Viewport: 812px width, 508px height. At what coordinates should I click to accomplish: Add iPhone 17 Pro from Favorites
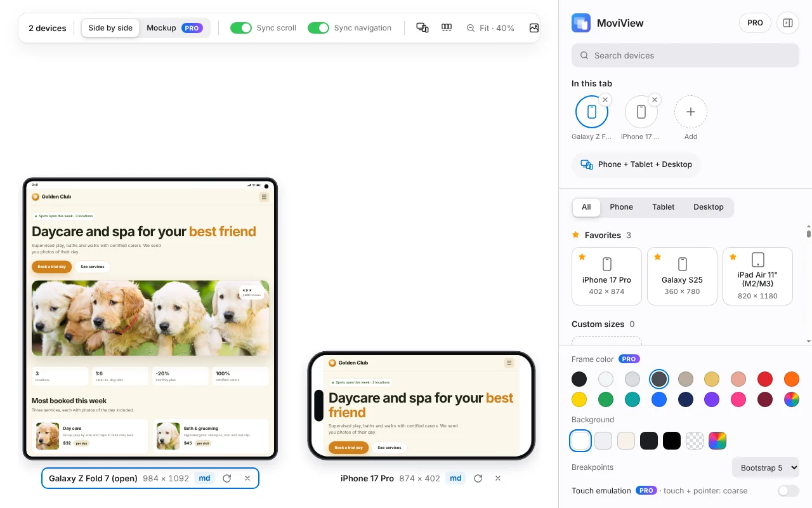point(607,276)
